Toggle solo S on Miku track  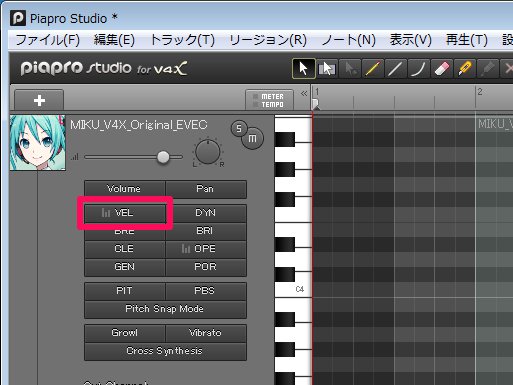[239, 128]
